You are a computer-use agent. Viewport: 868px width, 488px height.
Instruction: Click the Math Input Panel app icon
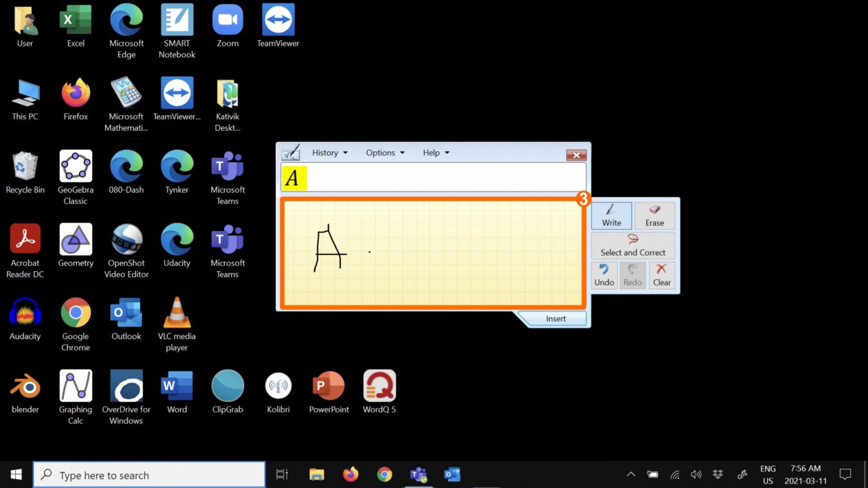point(291,153)
